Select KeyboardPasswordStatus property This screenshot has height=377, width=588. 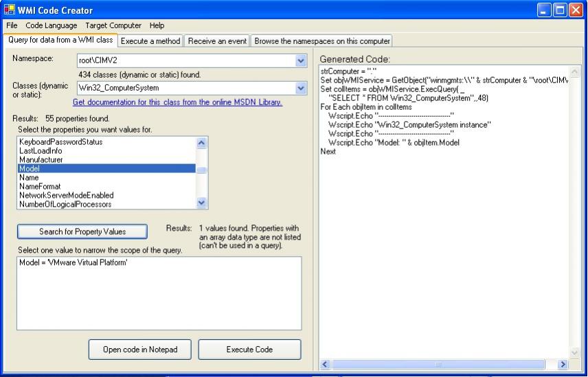106,142
